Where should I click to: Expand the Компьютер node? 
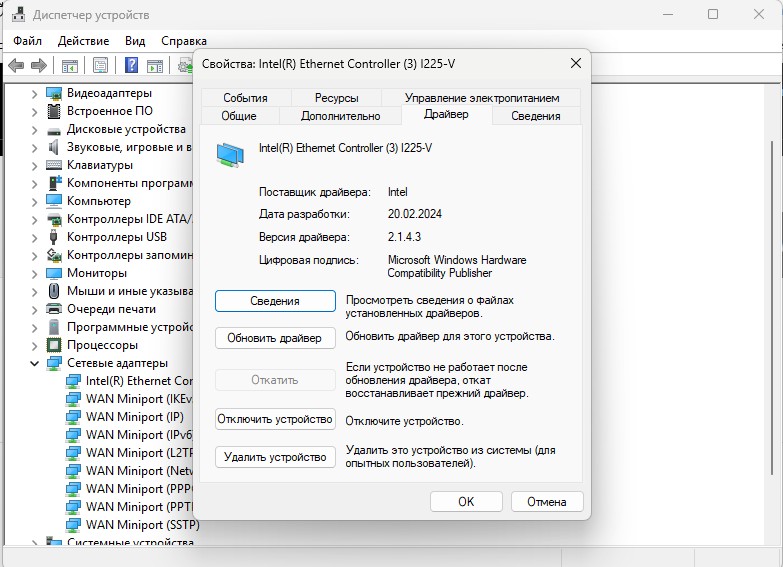click(x=34, y=202)
